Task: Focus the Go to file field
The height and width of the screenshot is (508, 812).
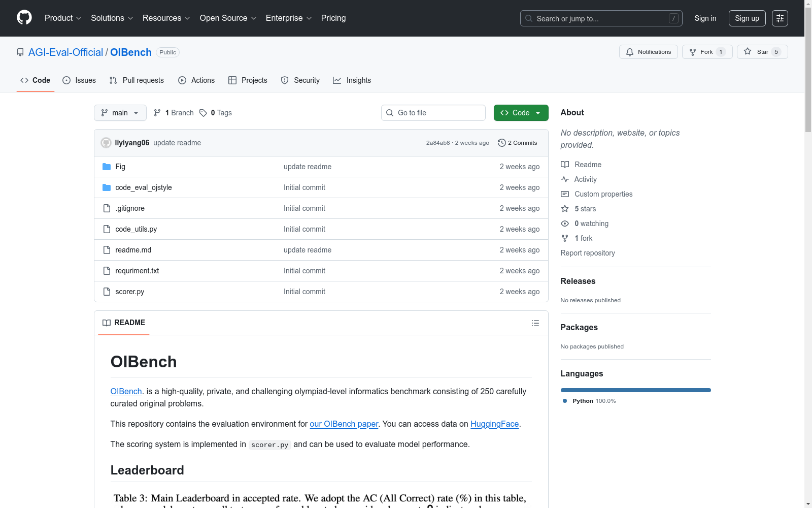Action: [x=433, y=113]
